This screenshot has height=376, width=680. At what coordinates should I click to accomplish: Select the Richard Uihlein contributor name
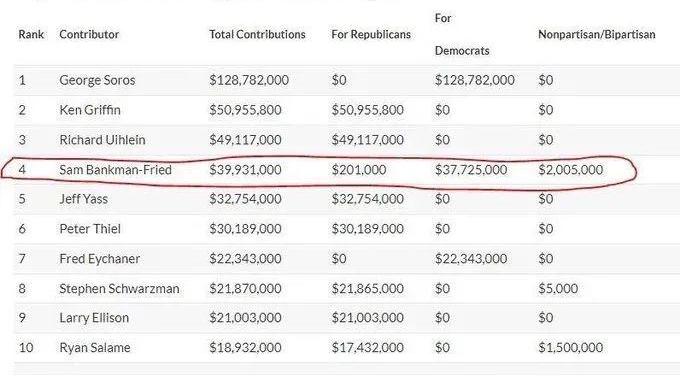pyautogui.click(x=102, y=140)
